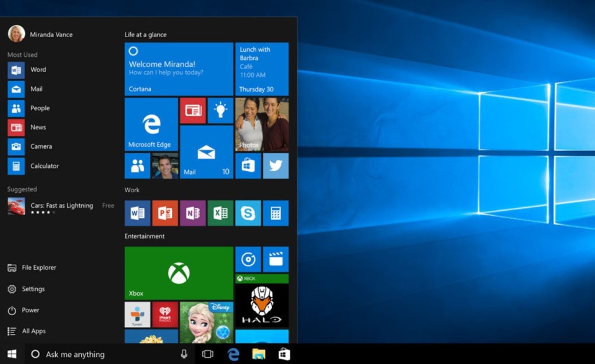The width and height of the screenshot is (595, 364).
Task: Toggle Task View on the taskbar
Action: point(207,354)
